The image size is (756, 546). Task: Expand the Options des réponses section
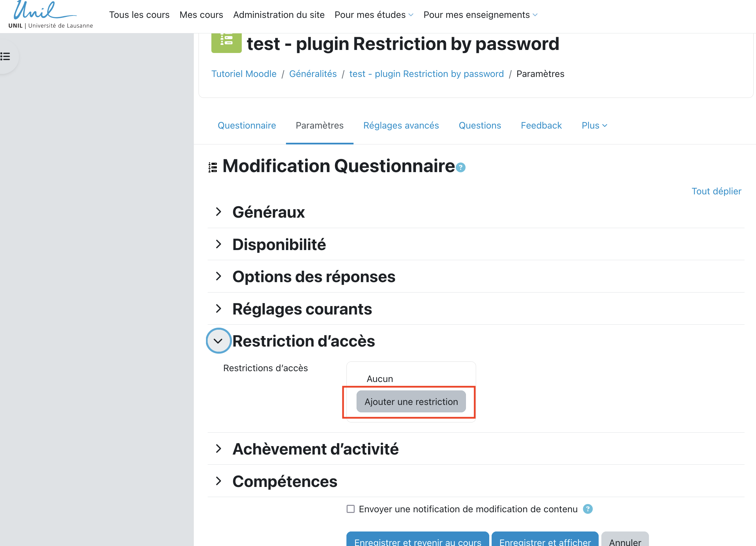point(218,276)
